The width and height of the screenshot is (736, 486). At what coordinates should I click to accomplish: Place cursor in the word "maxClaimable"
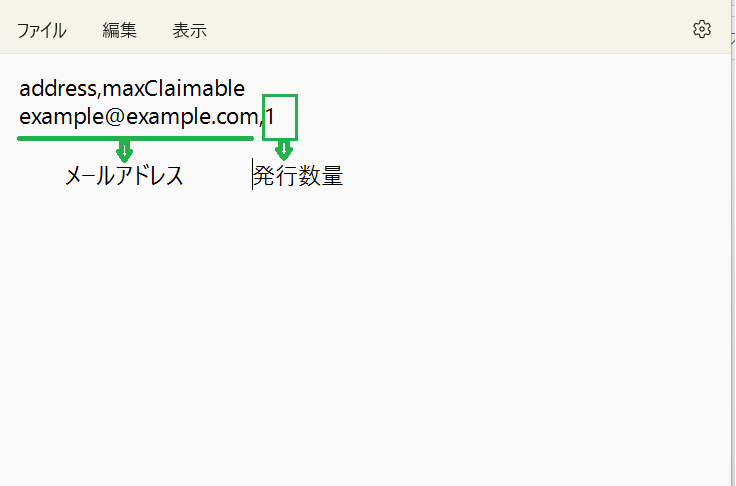click(174, 88)
